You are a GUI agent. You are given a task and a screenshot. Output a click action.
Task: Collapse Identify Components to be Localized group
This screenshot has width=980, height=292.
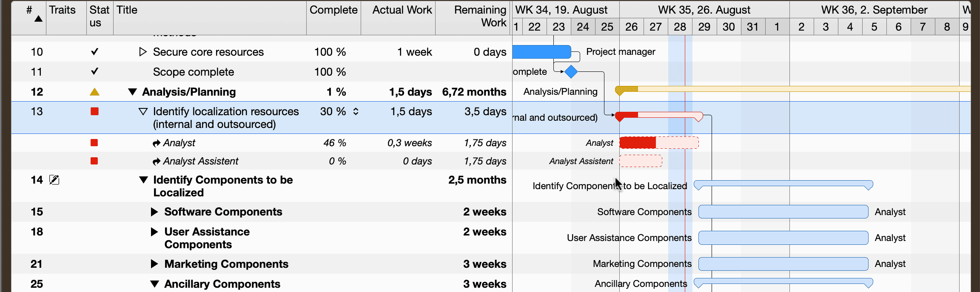143,180
